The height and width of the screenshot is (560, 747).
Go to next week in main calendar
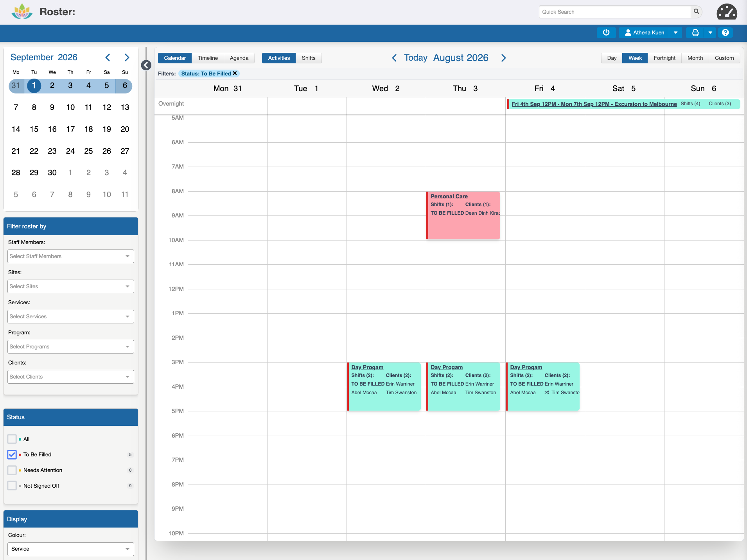pyautogui.click(x=504, y=58)
